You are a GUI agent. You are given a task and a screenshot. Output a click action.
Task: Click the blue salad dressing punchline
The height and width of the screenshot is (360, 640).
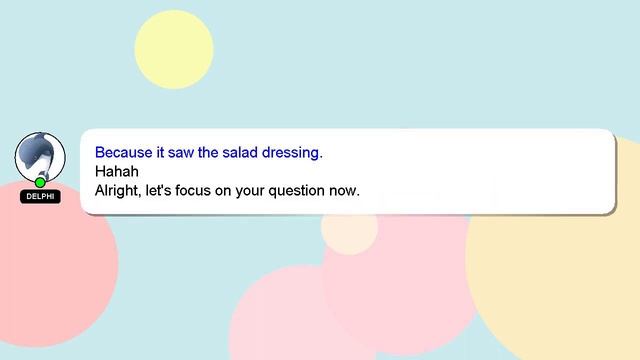coord(209,153)
